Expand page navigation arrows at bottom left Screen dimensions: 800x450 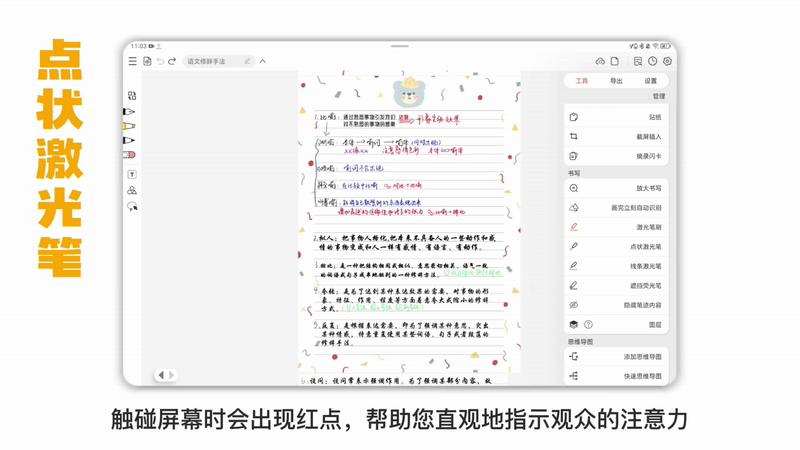(x=166, y=375)
